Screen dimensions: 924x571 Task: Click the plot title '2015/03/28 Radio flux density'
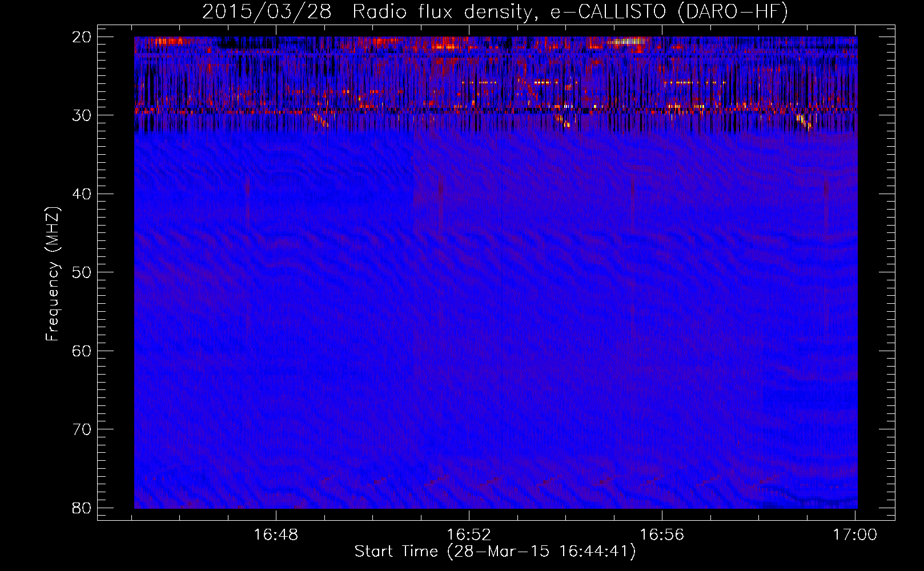pyautogui.click(x=371, y=12)
